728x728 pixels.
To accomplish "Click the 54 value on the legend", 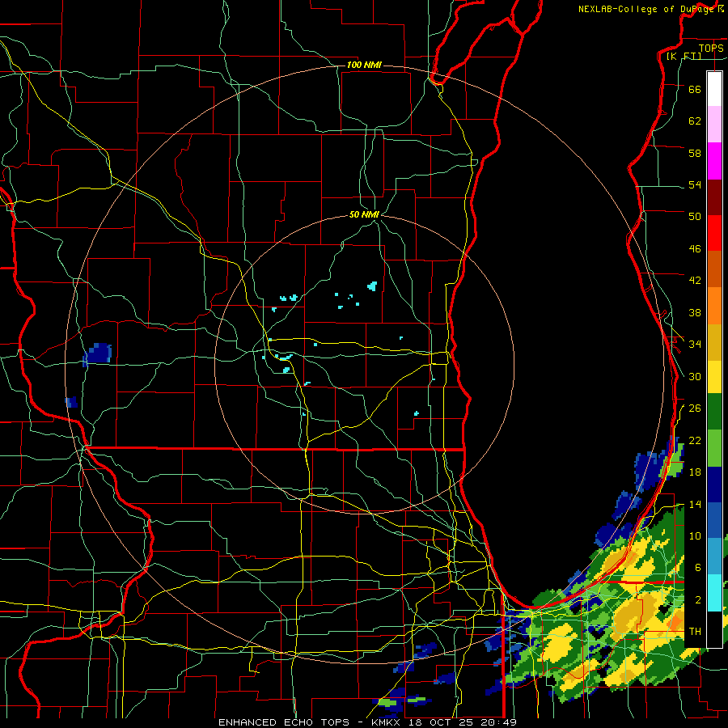I will pyautogui.click(x=695, y=184).
